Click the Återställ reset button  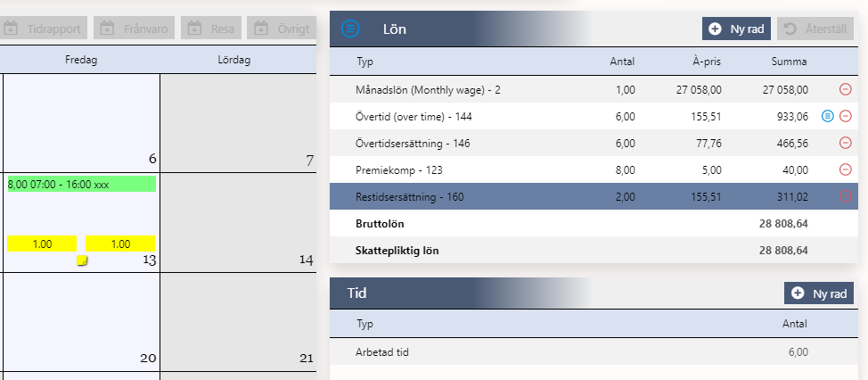[815, 29]
